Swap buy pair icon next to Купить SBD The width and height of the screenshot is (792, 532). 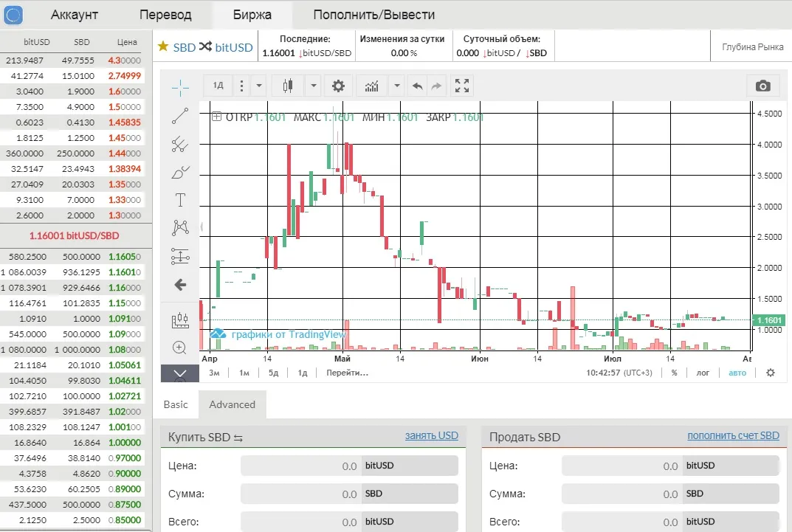tap(238, 438)
